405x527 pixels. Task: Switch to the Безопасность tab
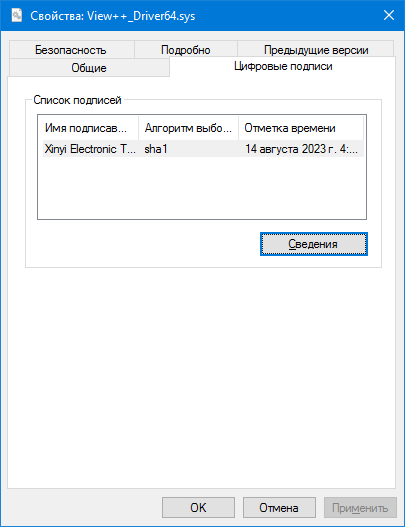coord(71,50)
